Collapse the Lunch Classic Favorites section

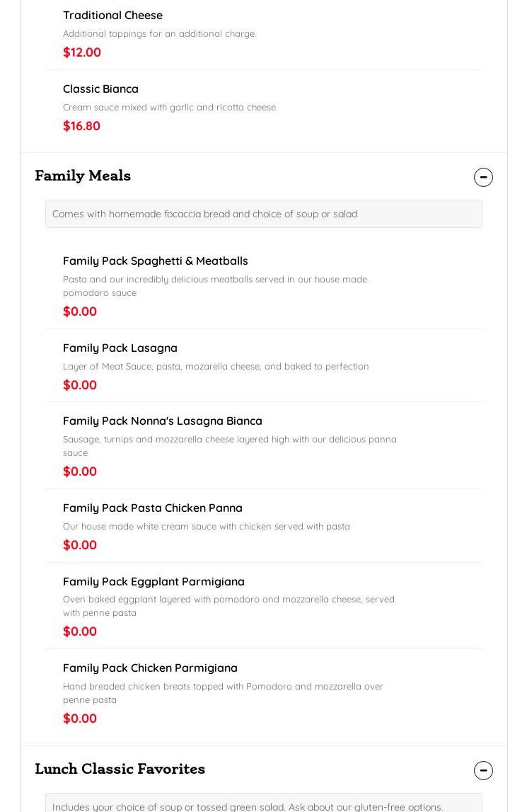[x=483, y=770]
